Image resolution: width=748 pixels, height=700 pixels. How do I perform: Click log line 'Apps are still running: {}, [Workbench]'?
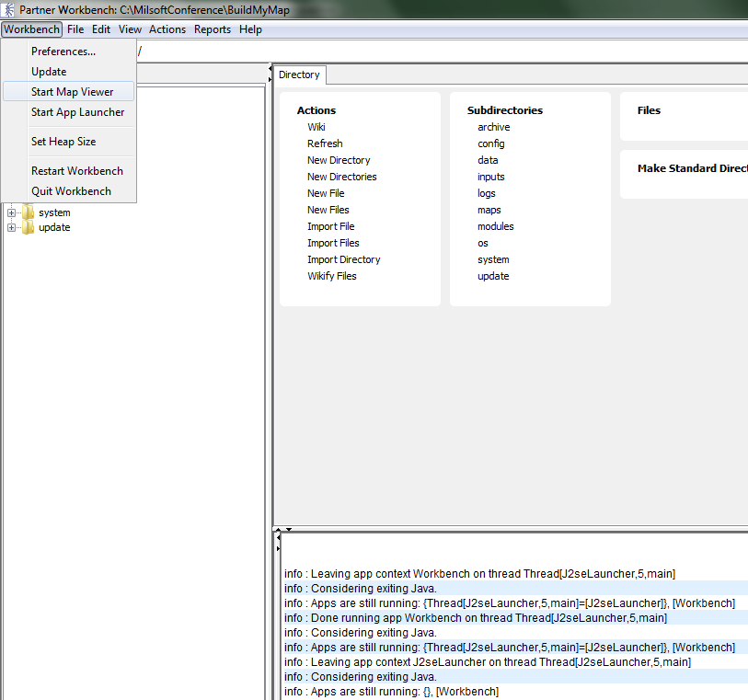point(392,692)
